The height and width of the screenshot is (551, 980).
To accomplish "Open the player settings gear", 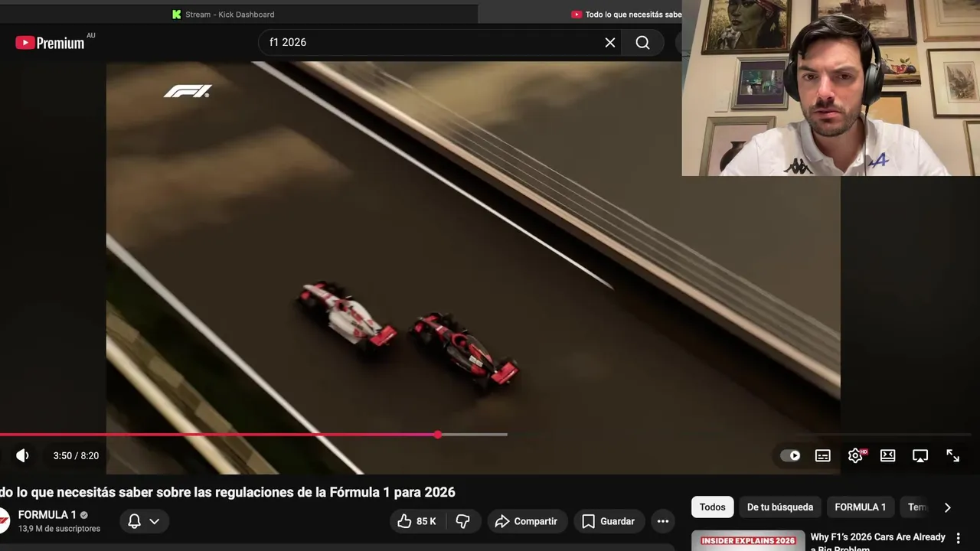I will click(x=855, y=455).
